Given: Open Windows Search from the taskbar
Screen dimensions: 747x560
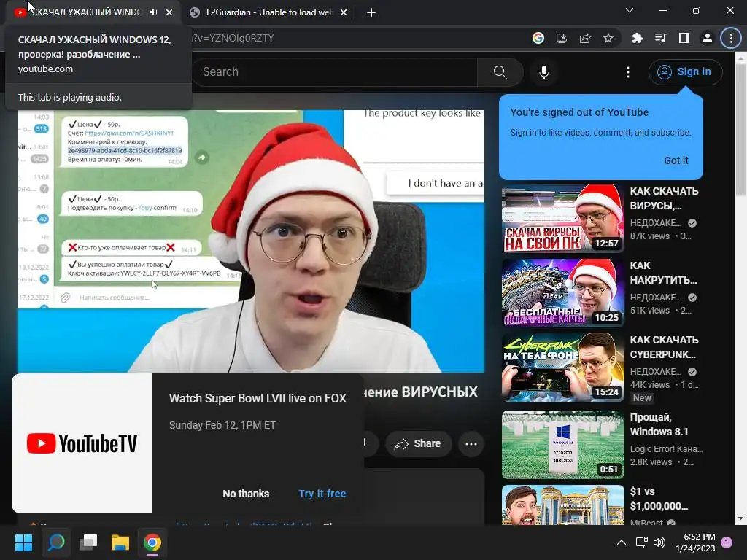Looking at the screenshot, I should (x=56, y=542).
